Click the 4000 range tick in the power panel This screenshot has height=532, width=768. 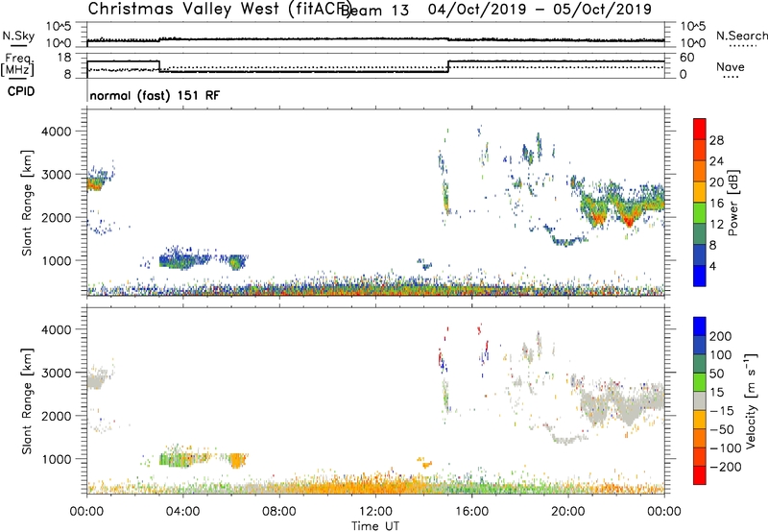tap(56, 132)
